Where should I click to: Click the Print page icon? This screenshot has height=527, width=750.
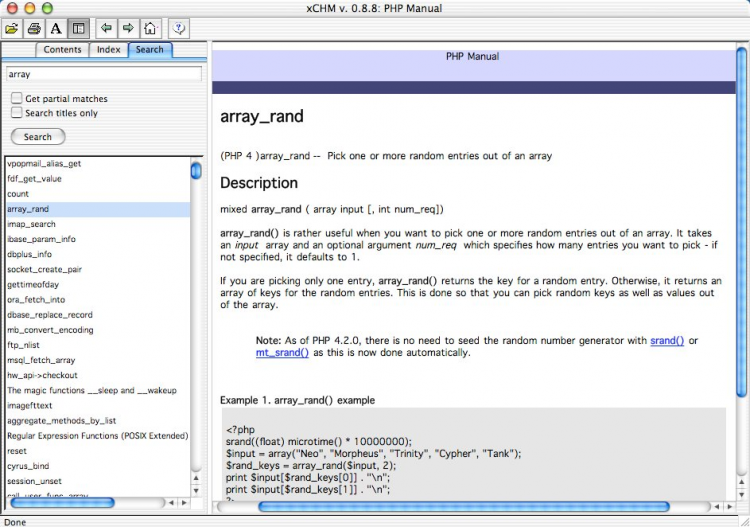point(34,29)
